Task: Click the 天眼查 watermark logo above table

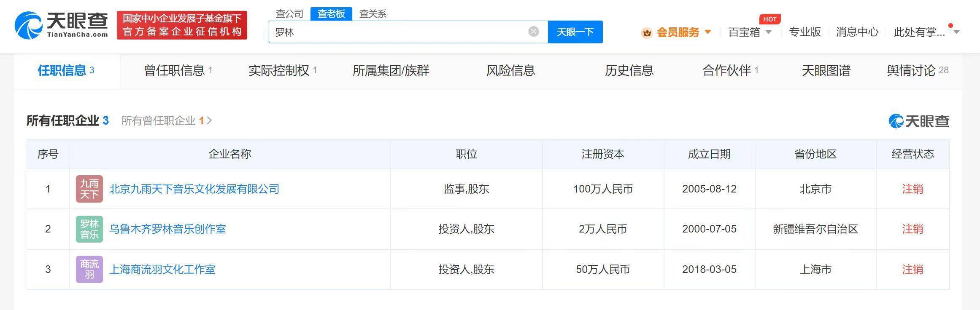Action: (x=919, y=121)
